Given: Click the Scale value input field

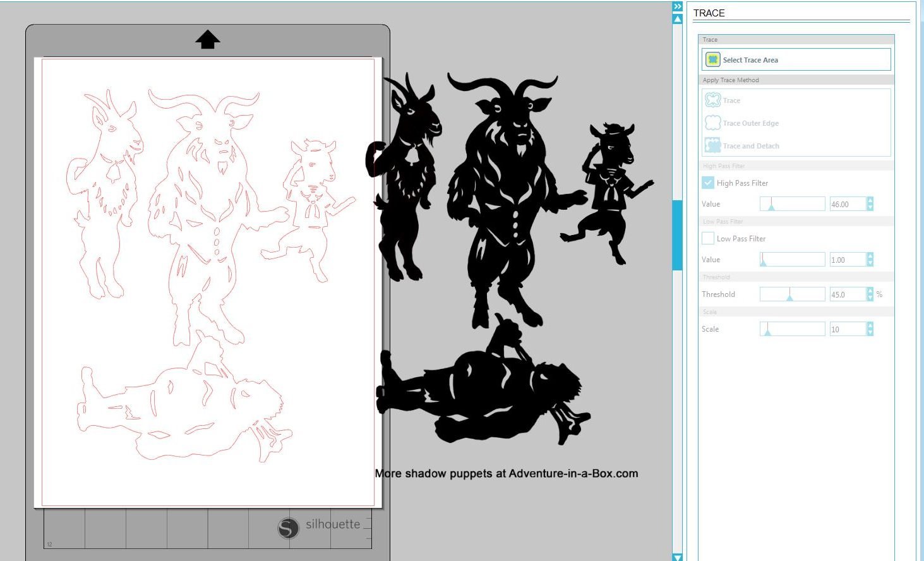Looking at the screenshot, I should click(846, 329).
